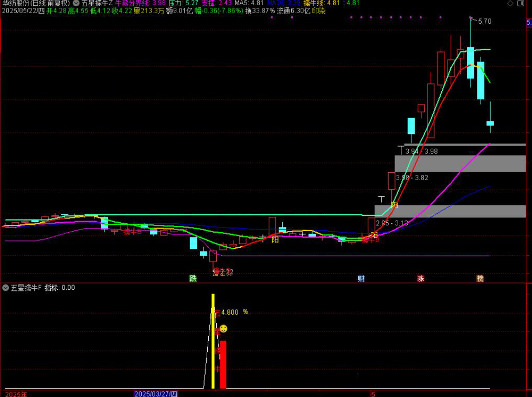Image resolution: width=532 pixels, height=397 pixels.
Task: Click the square window icon at top right
Action: coord(520,3)
